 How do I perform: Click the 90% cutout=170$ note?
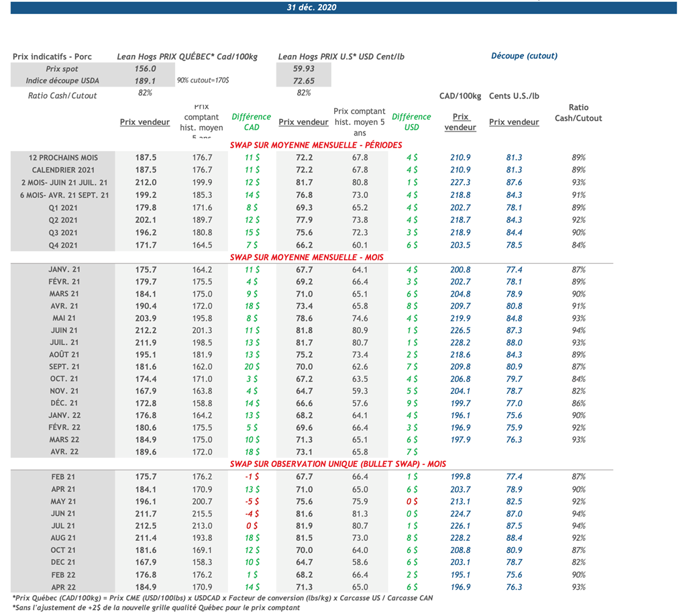(203, 81)
